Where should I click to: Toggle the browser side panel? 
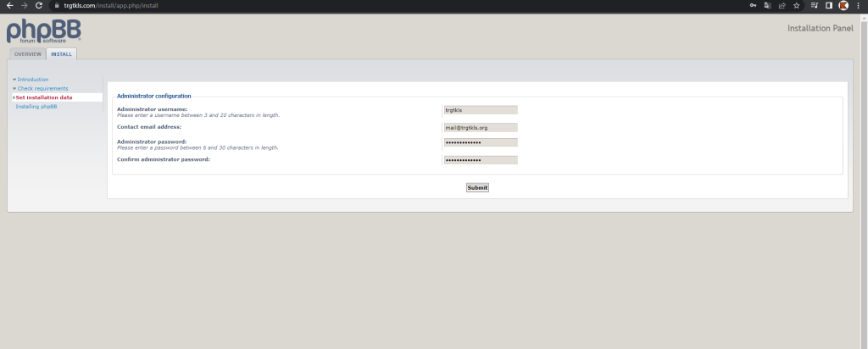tap(829, 5)
